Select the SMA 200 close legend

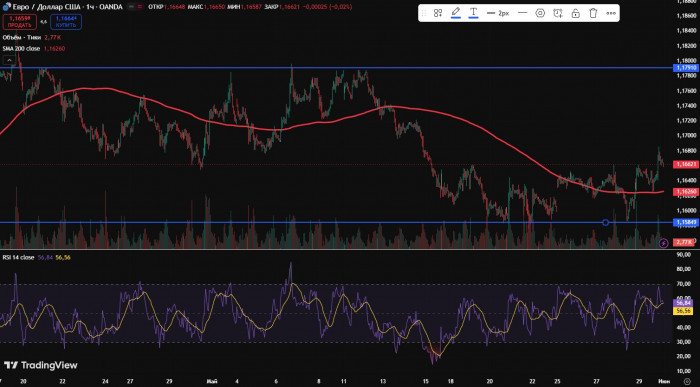21,49
